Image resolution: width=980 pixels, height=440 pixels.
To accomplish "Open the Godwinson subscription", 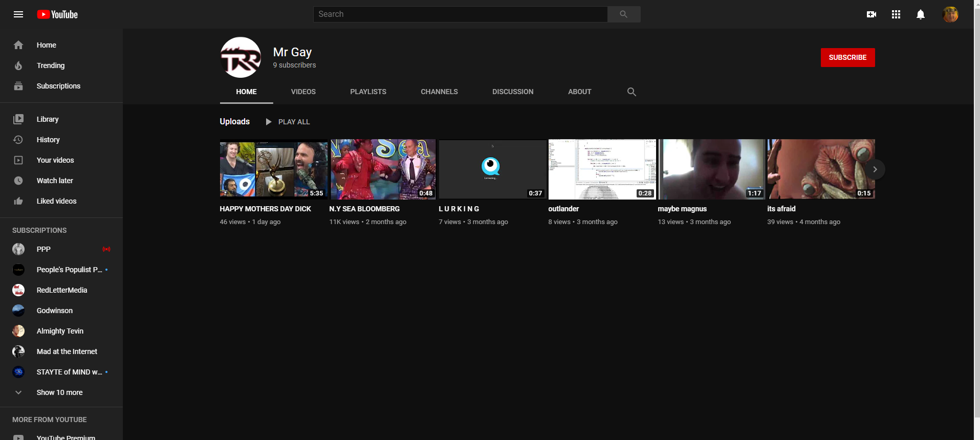I will tap(61, 311).
